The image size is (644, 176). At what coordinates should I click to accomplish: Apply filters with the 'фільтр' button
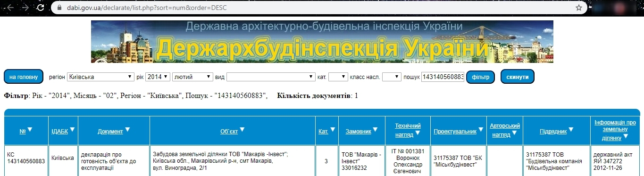tap(480, 77)
